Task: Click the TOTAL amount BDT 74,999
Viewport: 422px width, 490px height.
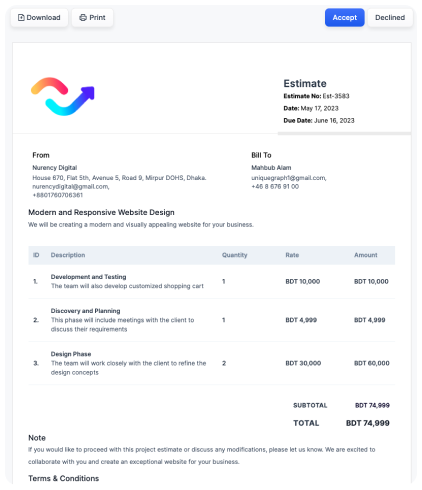Action: click(x=368, y=423)
